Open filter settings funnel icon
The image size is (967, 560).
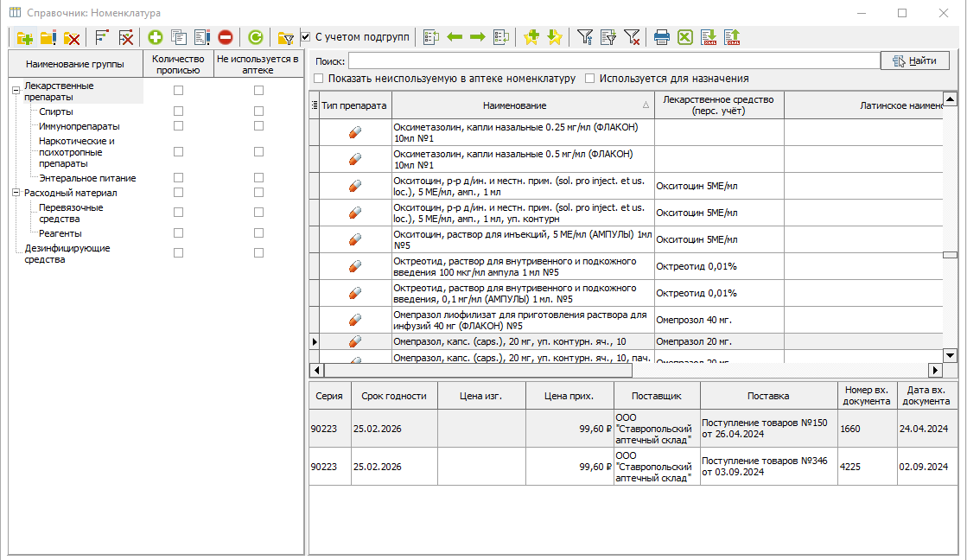tap(585, 38)
